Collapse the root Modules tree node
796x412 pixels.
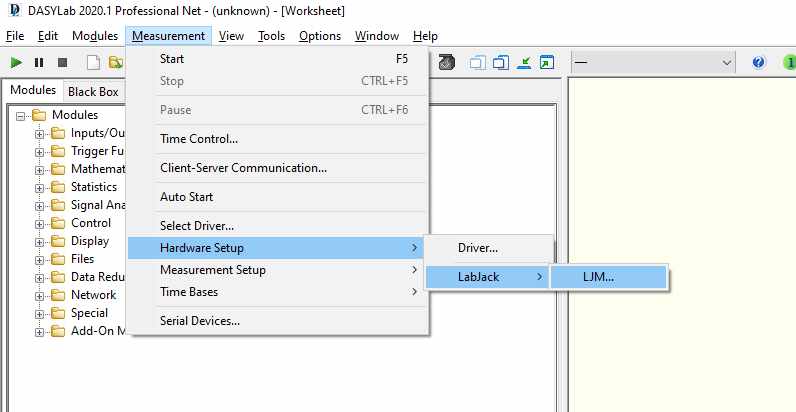22,115
